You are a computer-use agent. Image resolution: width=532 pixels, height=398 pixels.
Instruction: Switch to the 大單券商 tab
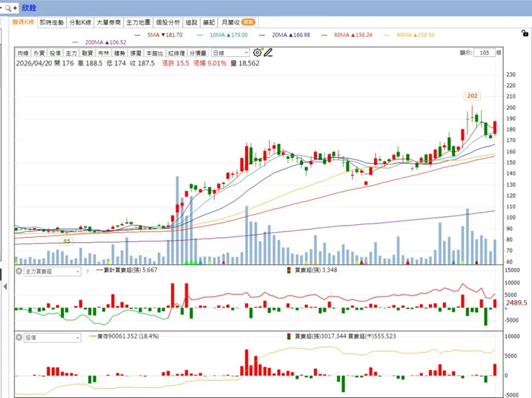pyautogui.click(x=109, y=22)
